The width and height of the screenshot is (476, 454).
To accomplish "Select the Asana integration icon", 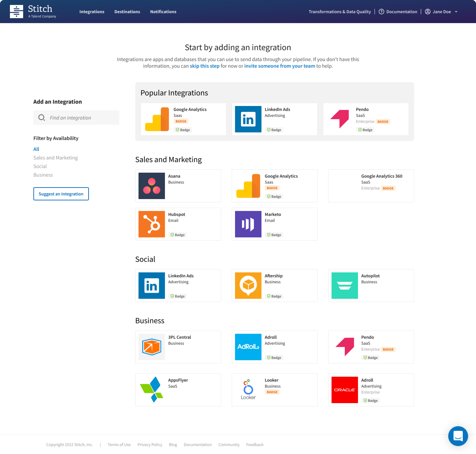I will [x=151, y=186].
